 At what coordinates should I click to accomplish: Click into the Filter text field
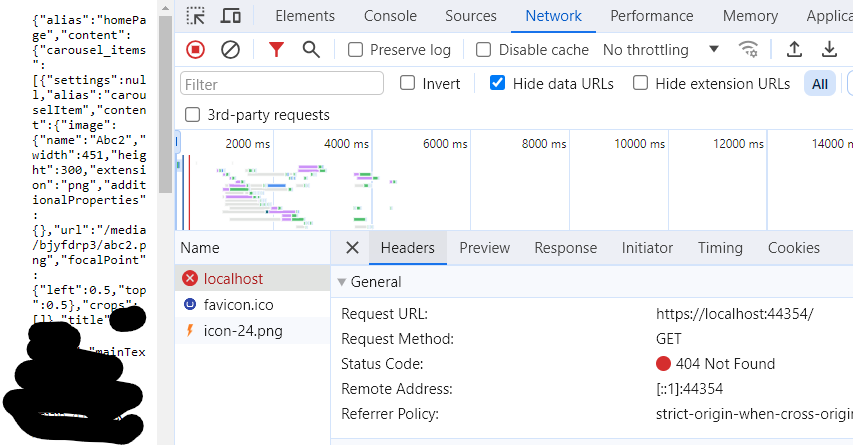[x=282, y=84]
